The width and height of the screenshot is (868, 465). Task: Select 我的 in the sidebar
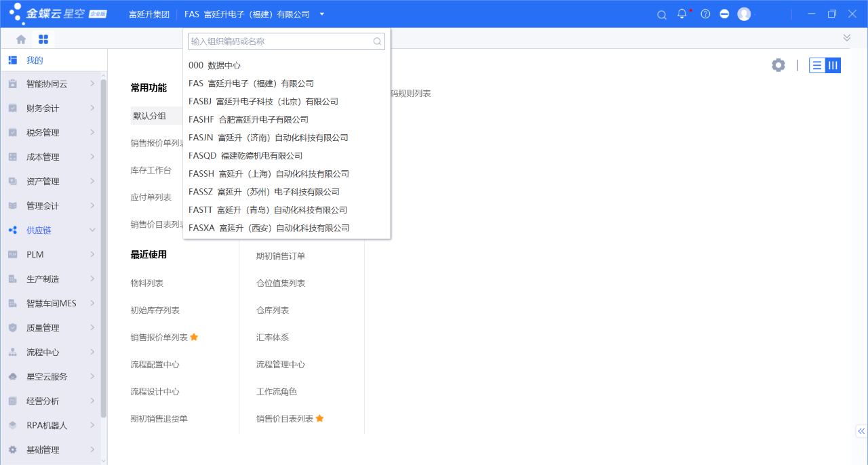tap(35, 60)
